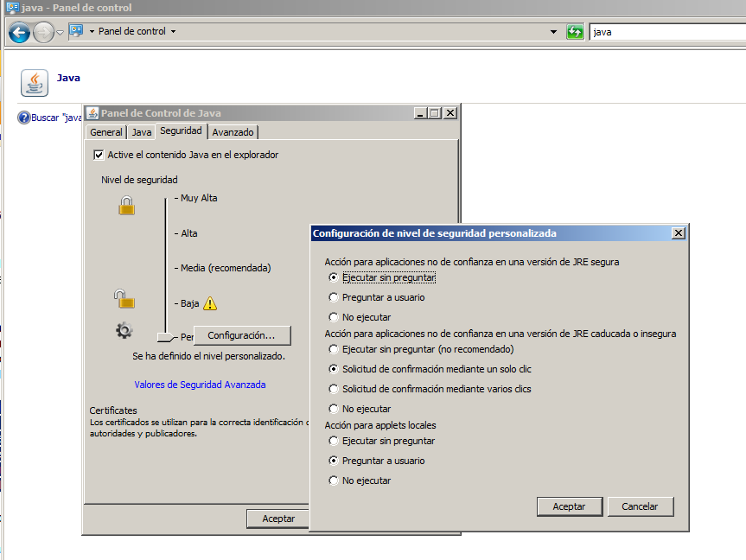Maximize the Panel de Control de Java window
This screenshot has width=746, height=560.
point(434,113)
